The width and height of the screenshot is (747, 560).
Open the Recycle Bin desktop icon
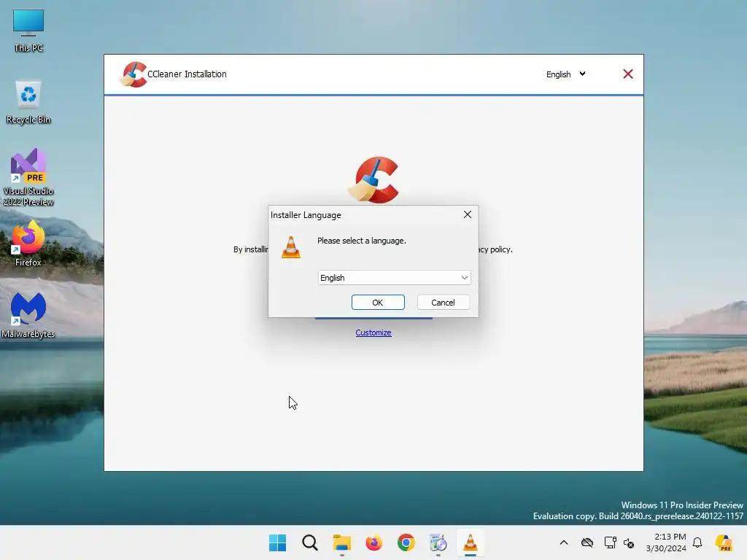point(28,102)
